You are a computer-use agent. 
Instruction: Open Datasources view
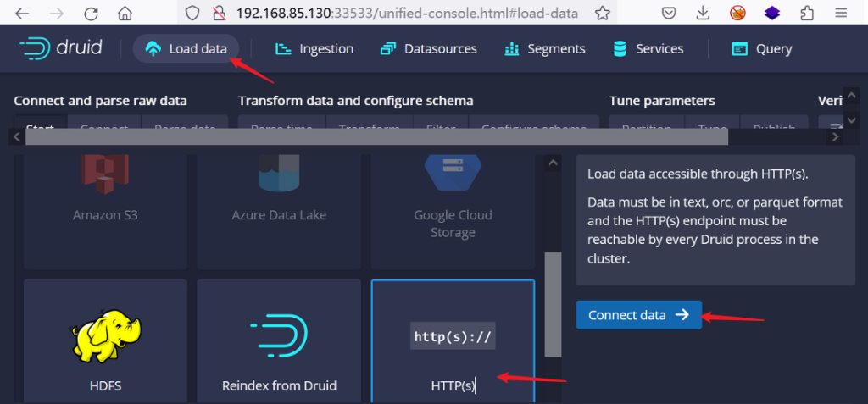click(x=428, y=49)
